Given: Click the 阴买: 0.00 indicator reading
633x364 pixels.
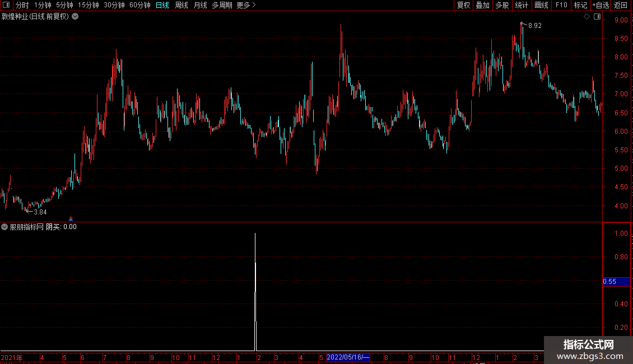Looking at the screenshot, I should tap(62, 227).
